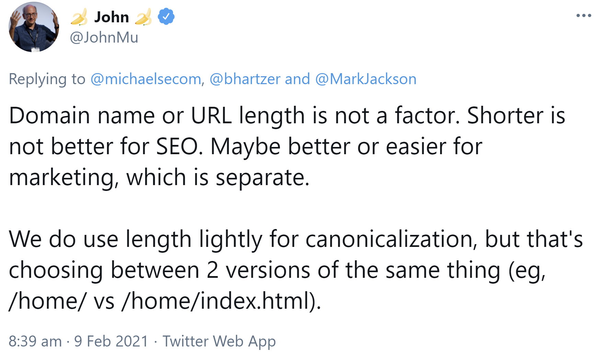
Task: Click the display name John
Action: click(x=112, y=16)
